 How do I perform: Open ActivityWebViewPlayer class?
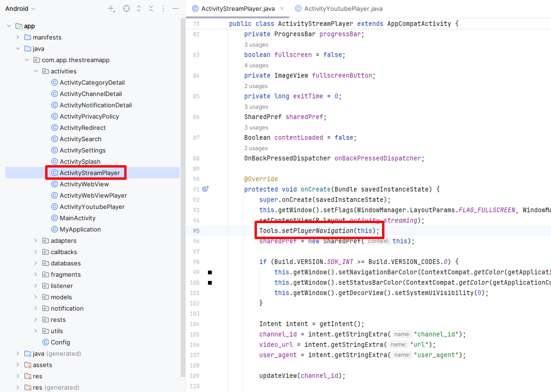coord(89,195)
